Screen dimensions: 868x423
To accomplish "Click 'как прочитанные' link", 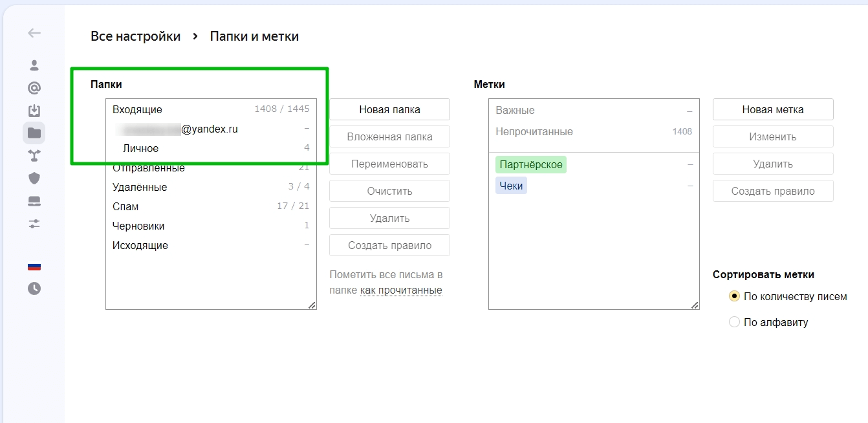I will coord(401,290).
